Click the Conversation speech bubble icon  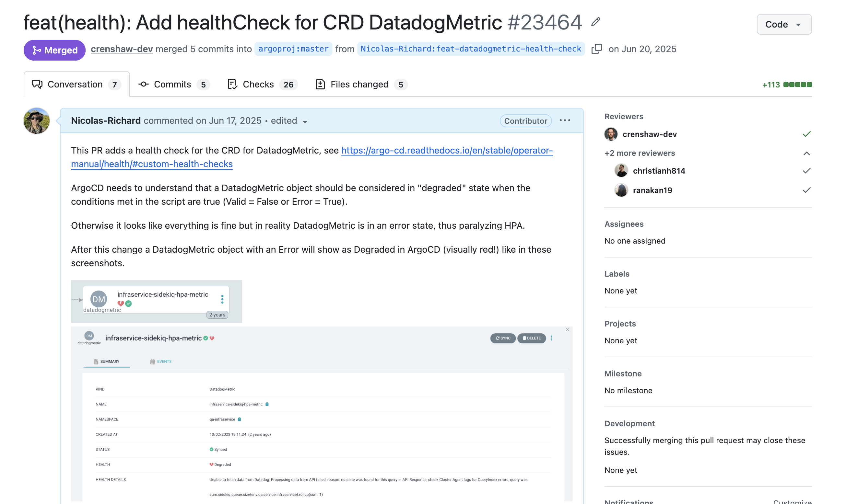pyautogui.click(x=37, y=84)
